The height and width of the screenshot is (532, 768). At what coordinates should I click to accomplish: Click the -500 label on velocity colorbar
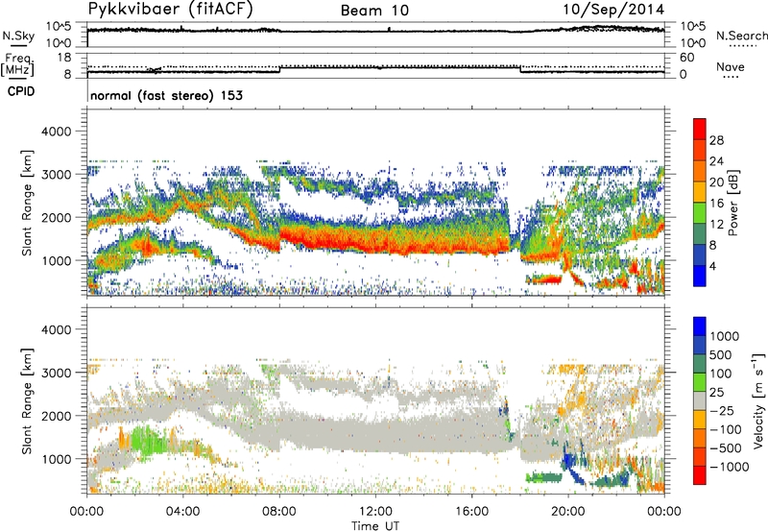click(726, 448)
